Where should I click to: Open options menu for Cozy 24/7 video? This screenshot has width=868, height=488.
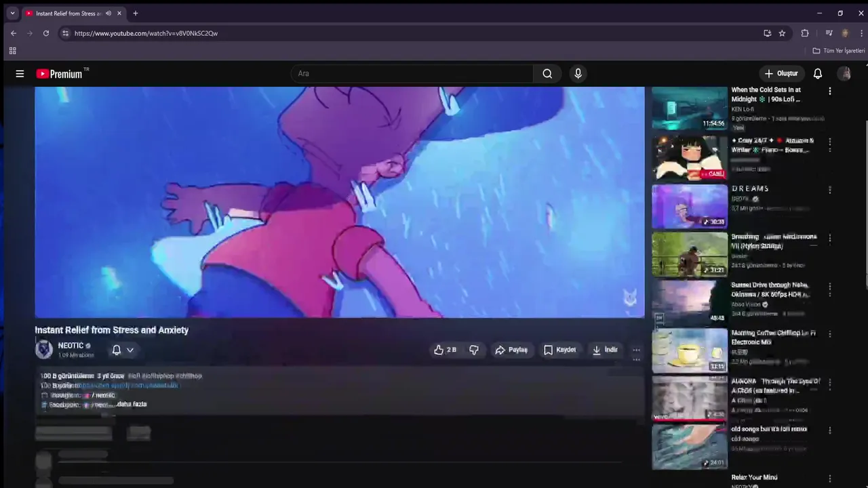point(830,142)
